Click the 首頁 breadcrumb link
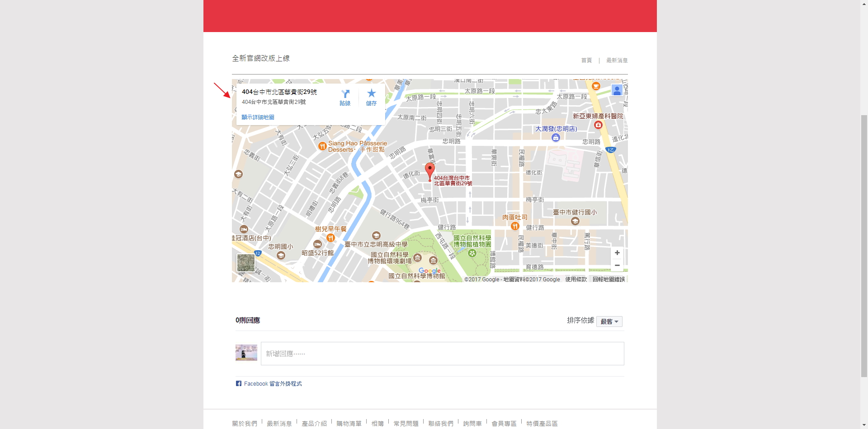This screenshot has height=429, width=868. 586,61
